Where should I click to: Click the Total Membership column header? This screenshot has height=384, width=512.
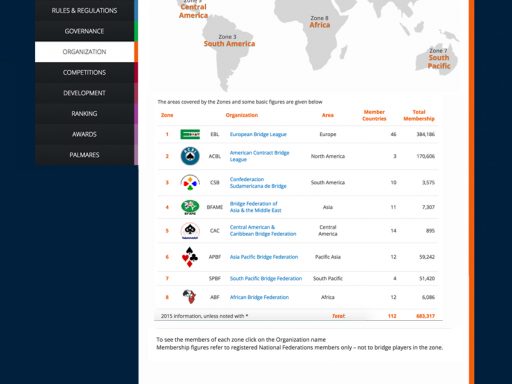click(x=419, y=115)
